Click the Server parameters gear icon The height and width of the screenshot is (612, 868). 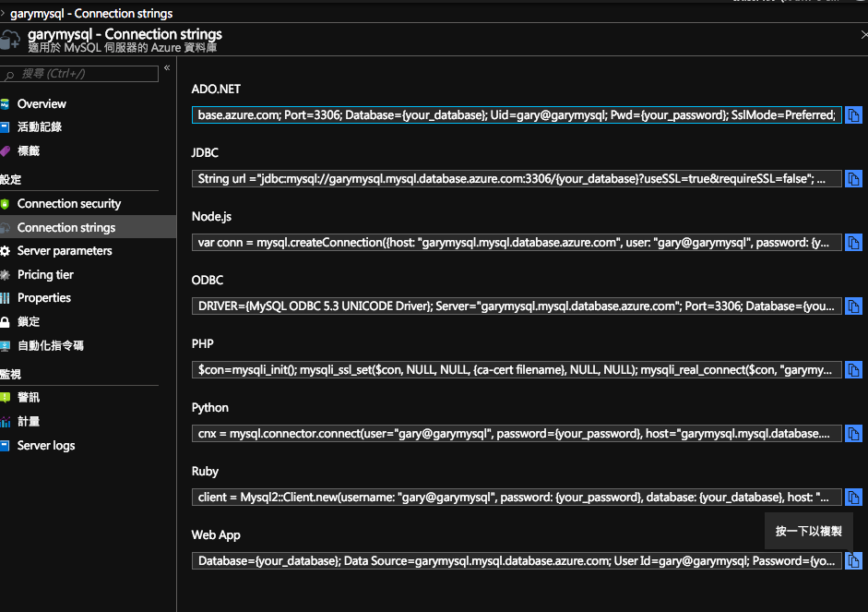pyautogui.click(x=5, y=251)
